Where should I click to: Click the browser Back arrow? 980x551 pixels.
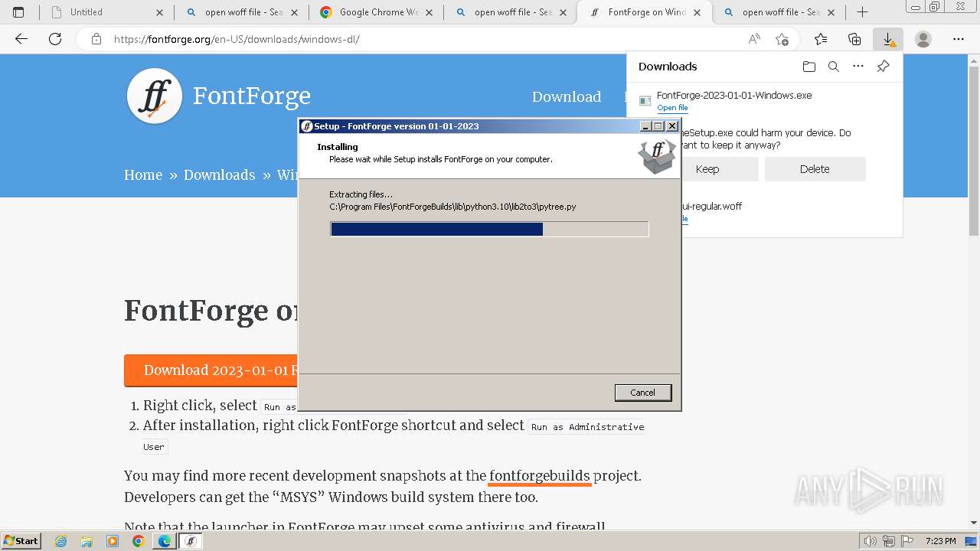coord(21,39)
